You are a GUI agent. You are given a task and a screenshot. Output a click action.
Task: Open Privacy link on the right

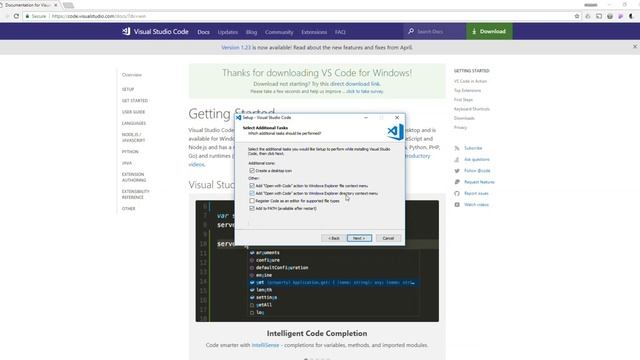click(x=460, y=127)
